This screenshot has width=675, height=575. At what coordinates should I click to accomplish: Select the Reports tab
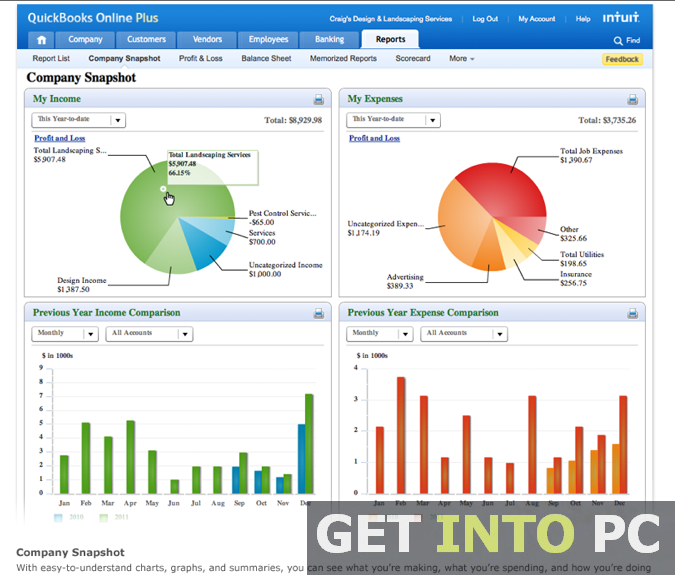[x=390, y=39]
